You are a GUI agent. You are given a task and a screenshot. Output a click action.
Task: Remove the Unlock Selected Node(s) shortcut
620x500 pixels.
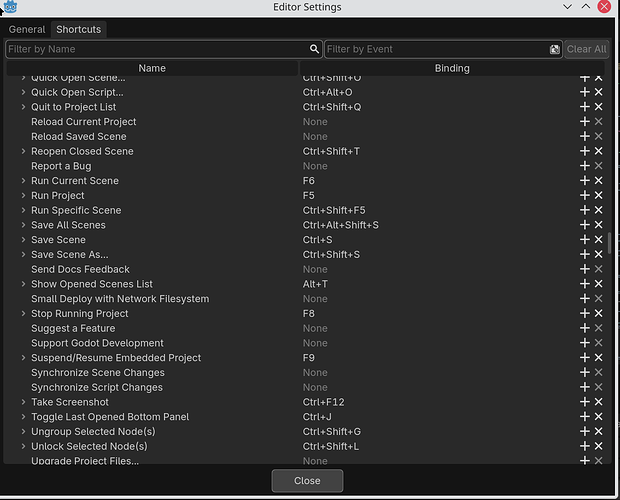[599, 446]
